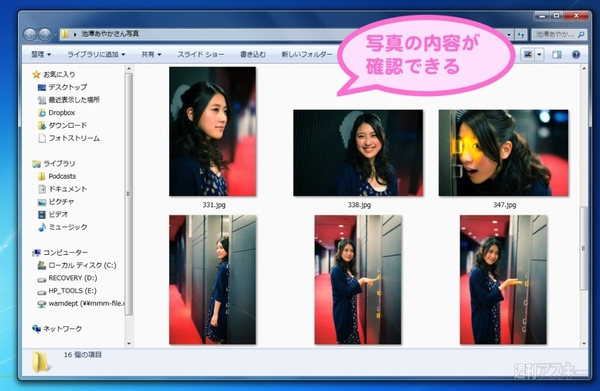The image size is (600, 391).
Task: Select thumbnail of 347.jpg
Action: [504, 153]
